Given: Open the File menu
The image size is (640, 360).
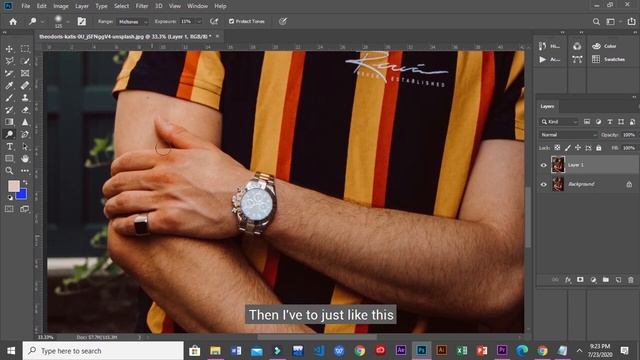Looking at the screenshot, I should 26,6.
